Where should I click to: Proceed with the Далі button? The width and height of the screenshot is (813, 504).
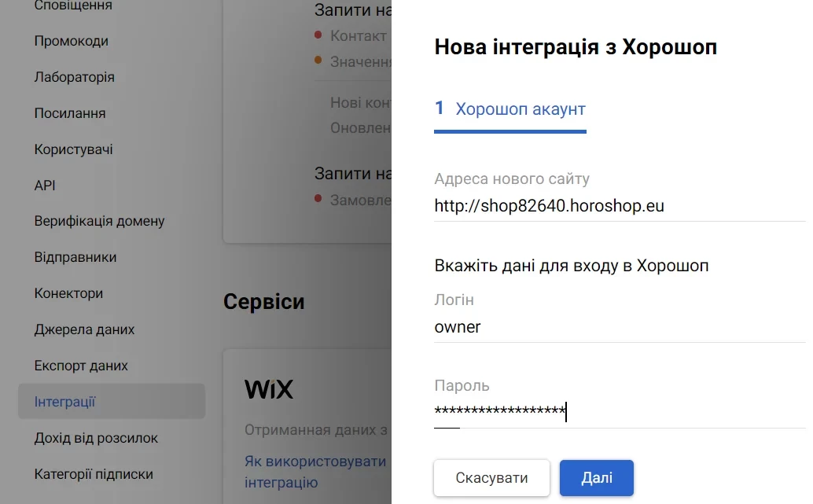[596, 477]
